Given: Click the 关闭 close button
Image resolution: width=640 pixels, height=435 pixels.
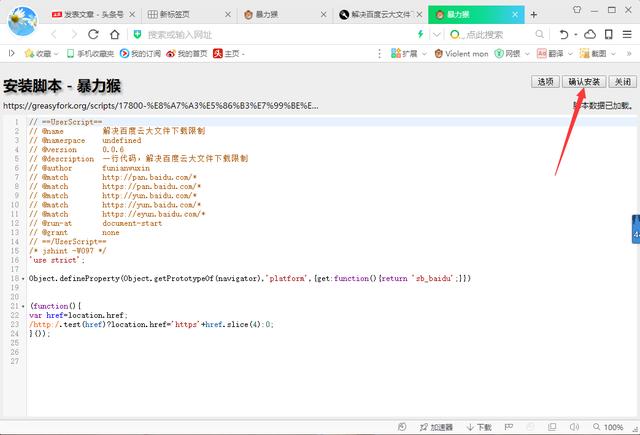Looking at the screenshot, I should 622,82.
